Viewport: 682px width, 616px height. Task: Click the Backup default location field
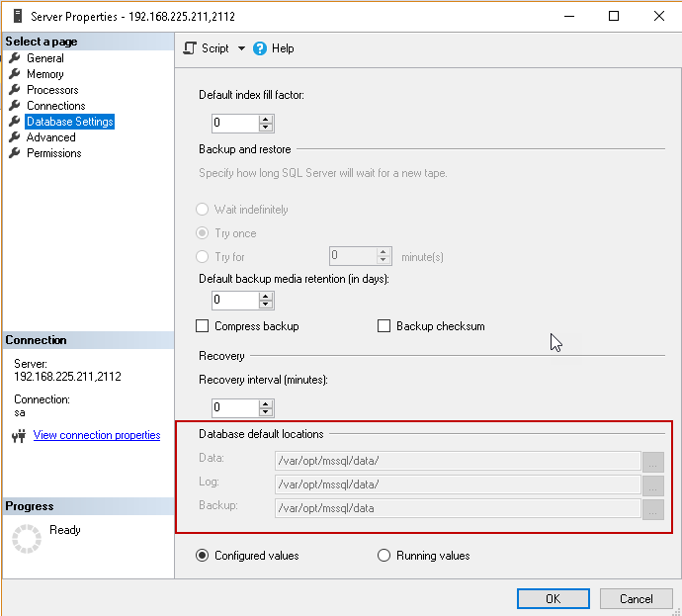pos(458,508)
